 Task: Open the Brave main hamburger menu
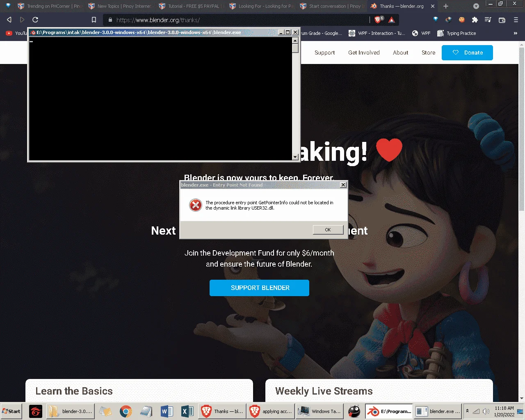point(516,20)
